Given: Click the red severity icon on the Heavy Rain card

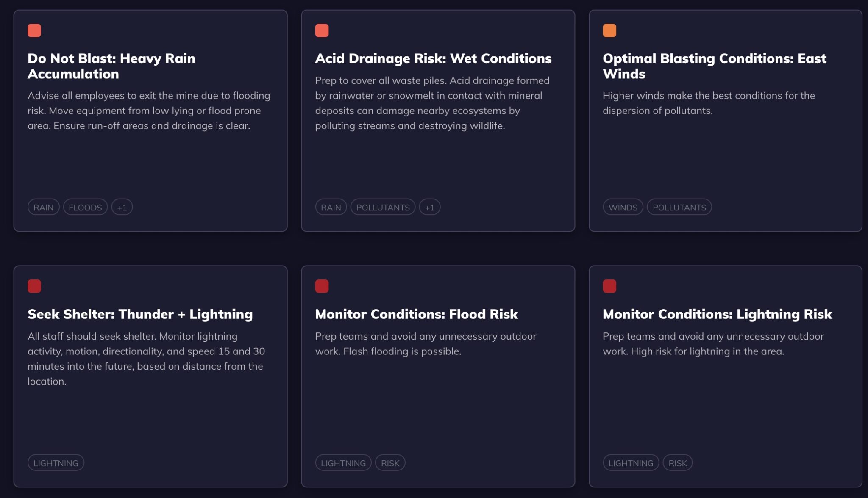Looking at the screenshot, I should coord(34,30).
